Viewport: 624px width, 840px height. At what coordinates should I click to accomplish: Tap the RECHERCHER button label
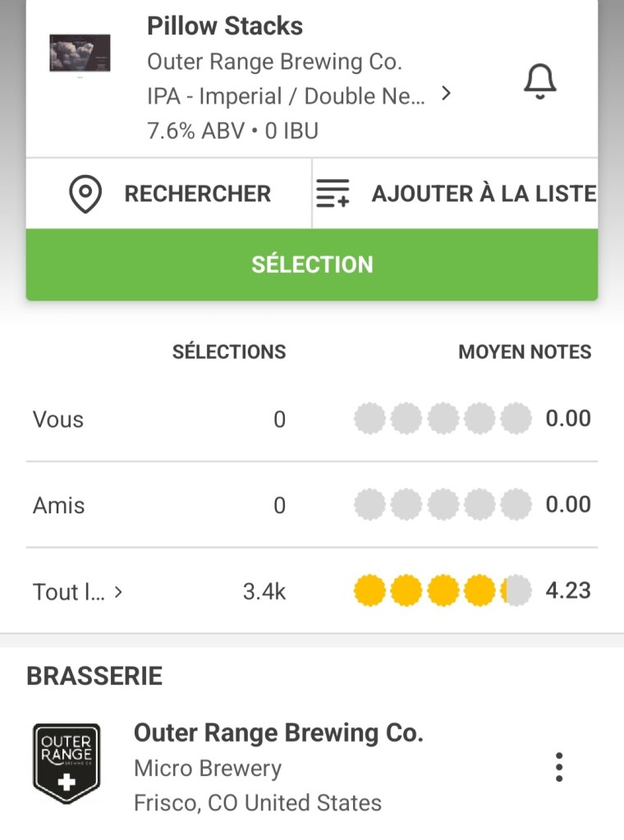click(197, 194)
